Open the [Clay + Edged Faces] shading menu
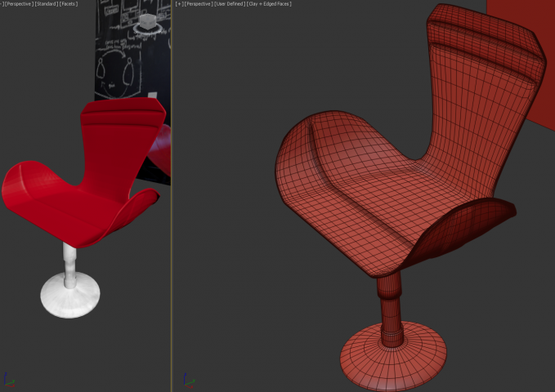Screen dimensions: 555x392 269,4
